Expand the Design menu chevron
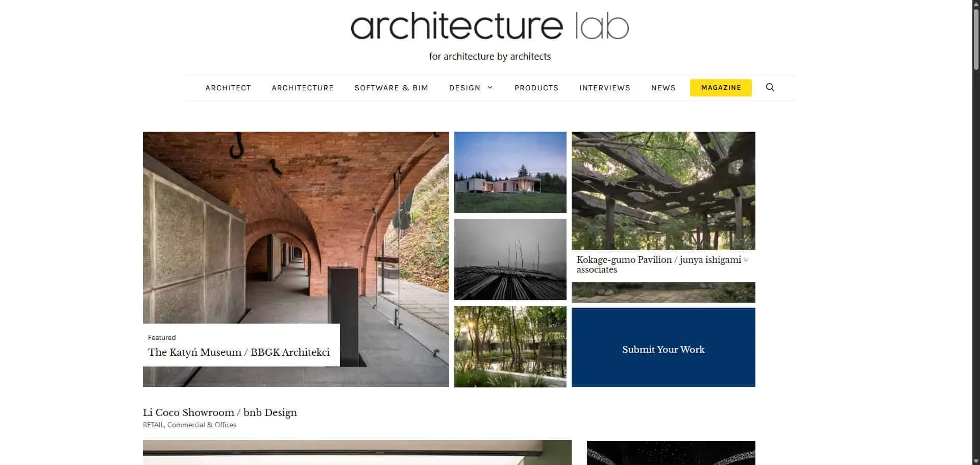The width and height of the screenshot is (980, 465). point(490,88)
